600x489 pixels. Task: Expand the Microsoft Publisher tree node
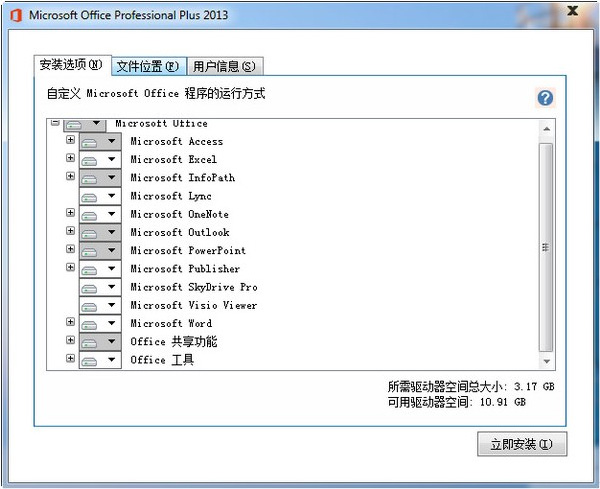(70, 267)
